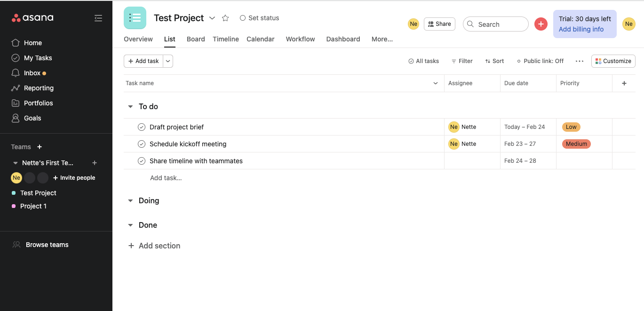Follow the Add billing info link
The image size is (644, 311).
[581, 29]
